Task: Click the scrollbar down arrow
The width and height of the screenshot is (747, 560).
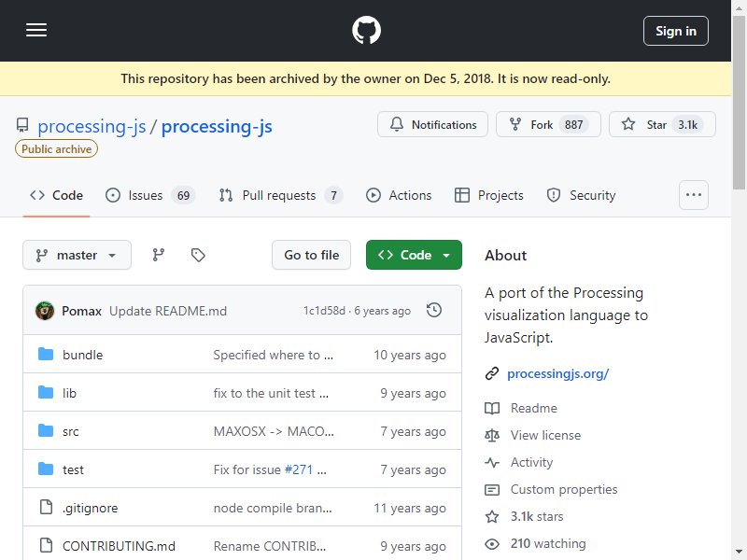Action: point(739,553)
